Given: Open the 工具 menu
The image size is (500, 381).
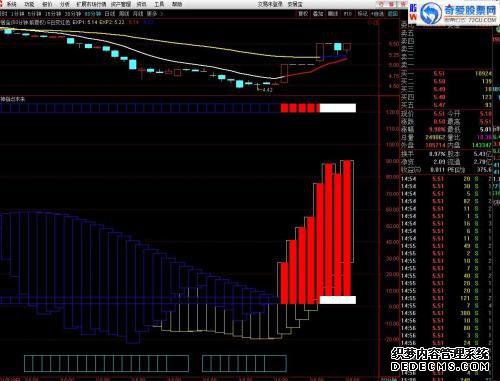Looking at the screenshot, I should tap(159, 4).
